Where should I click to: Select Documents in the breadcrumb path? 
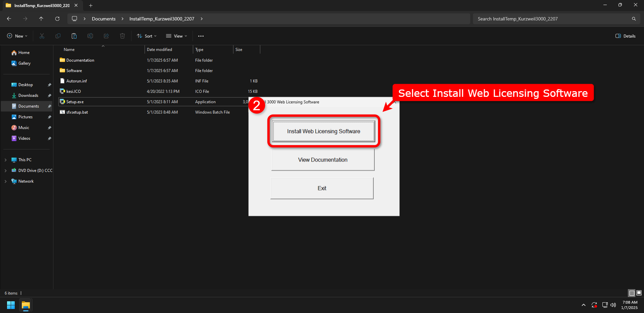click(104, 19)
